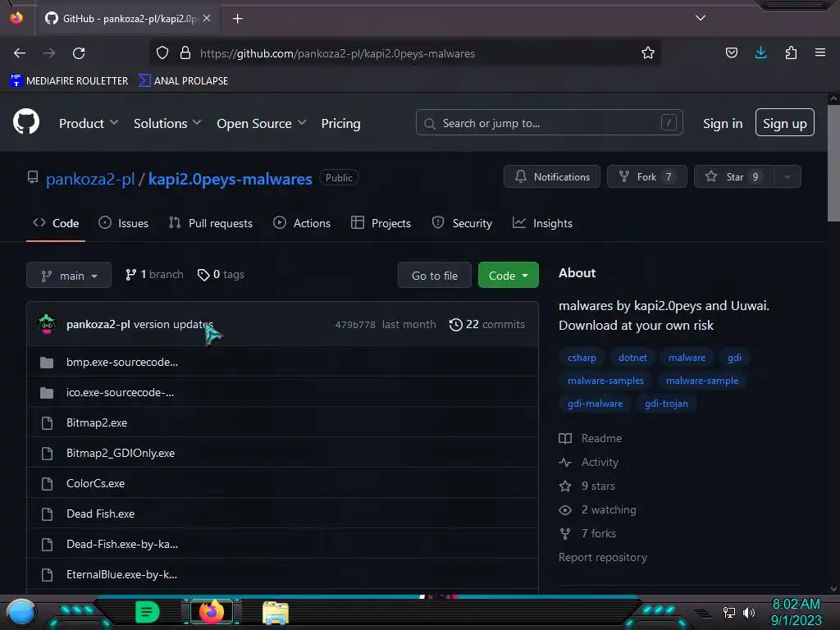Open Dead Fish.exe file
Viewport: 840px width, 630px height.
[100, 514]
